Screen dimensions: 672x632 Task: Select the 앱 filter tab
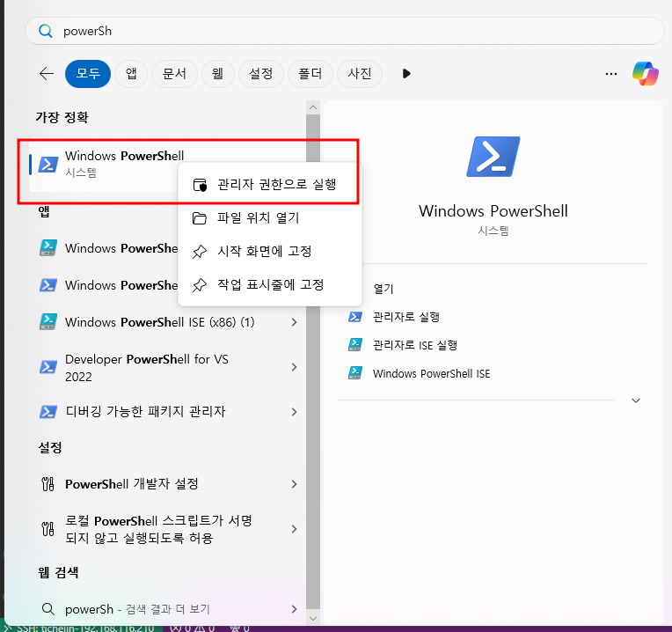(131, 74)
